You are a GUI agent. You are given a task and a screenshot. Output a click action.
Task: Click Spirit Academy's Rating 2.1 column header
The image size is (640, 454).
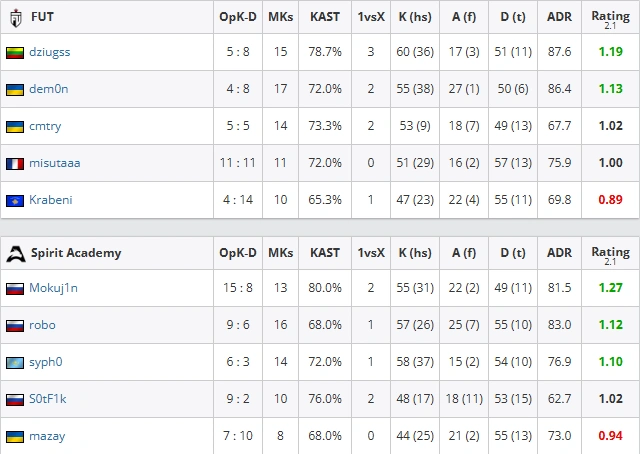611,255
